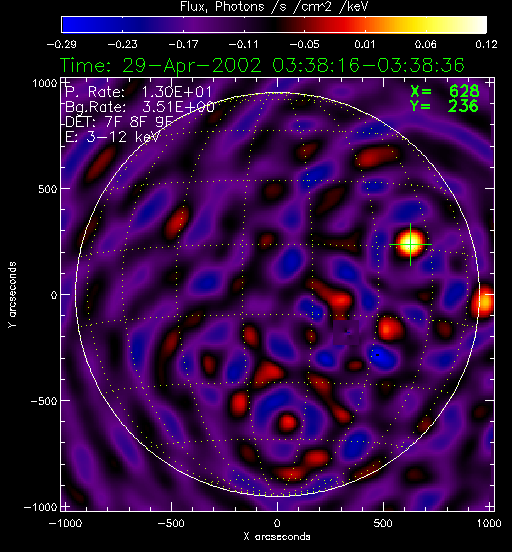Image resolution: width=512 pixels, height=552 pixels.
Task: Click the X= 628 coordinate readout
Action: point(445,92)
